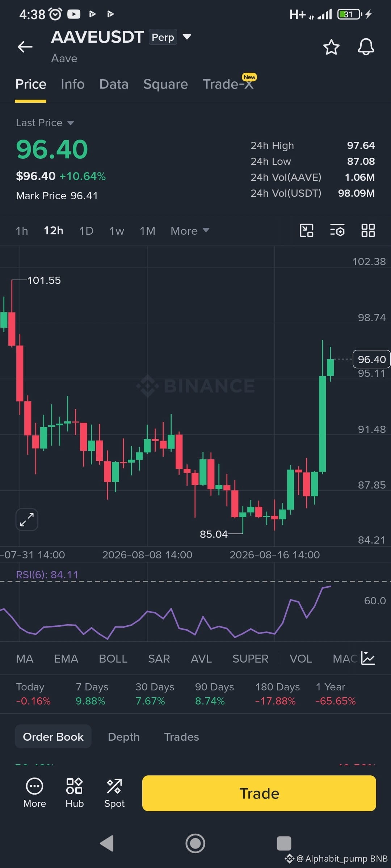This screenshot has height=868, width=391.
Task: Select the 1M chart interval
Action: pos(147,231)
